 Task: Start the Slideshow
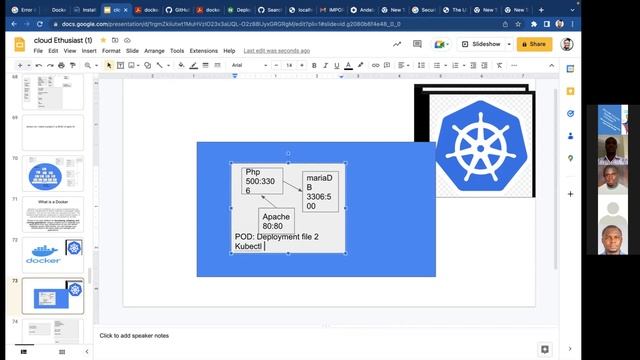[x=481, y=44]
